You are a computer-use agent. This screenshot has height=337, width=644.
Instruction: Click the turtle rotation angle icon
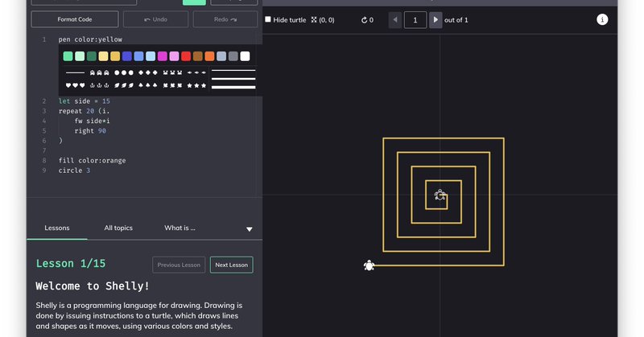364,20
